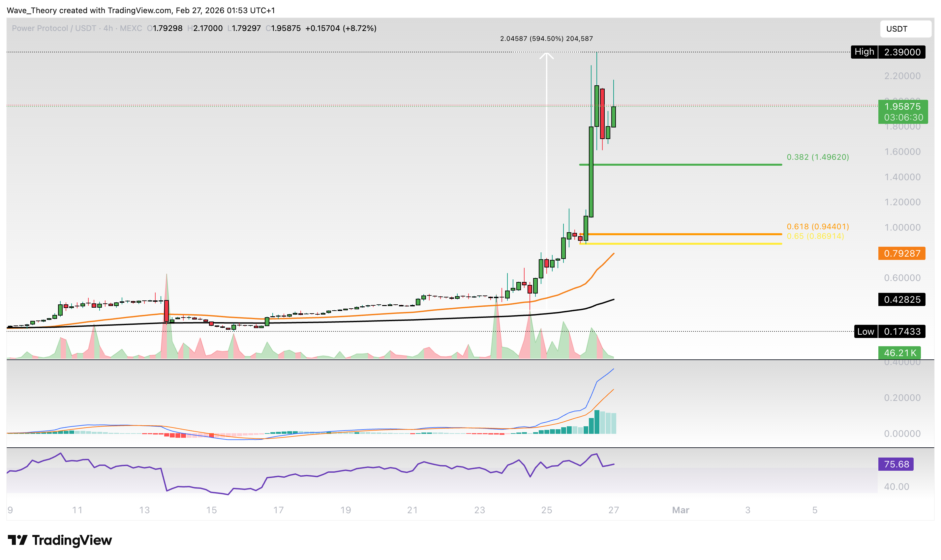Click the High 2.39000 price label
Viewport: 941px width, 560px height.
(x=888, y=52)
